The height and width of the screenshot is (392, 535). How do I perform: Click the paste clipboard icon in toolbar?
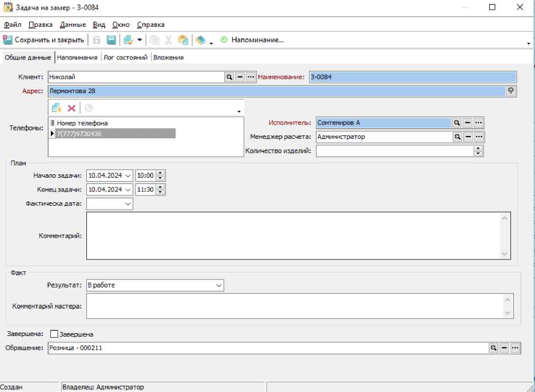183,40
